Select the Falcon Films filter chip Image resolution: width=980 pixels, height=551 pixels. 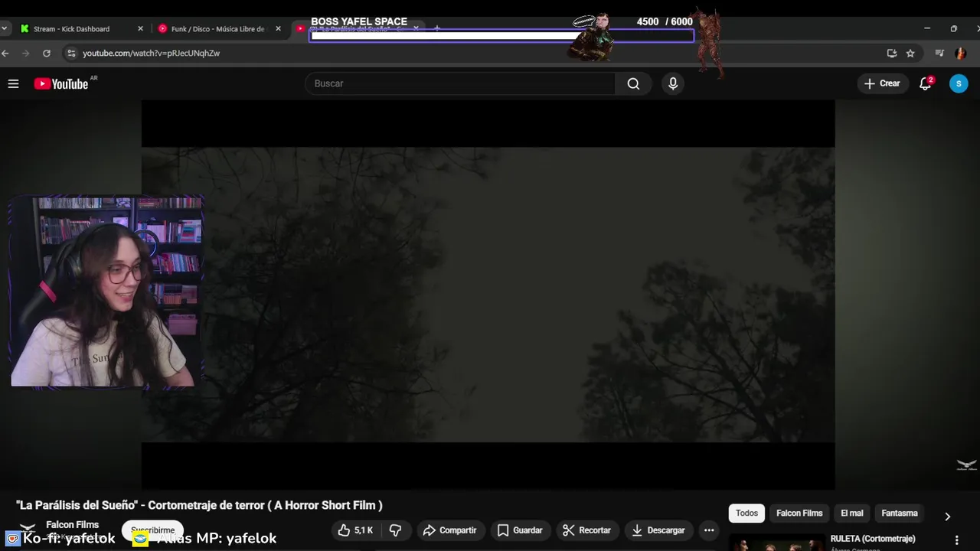[x=799, y=514]
